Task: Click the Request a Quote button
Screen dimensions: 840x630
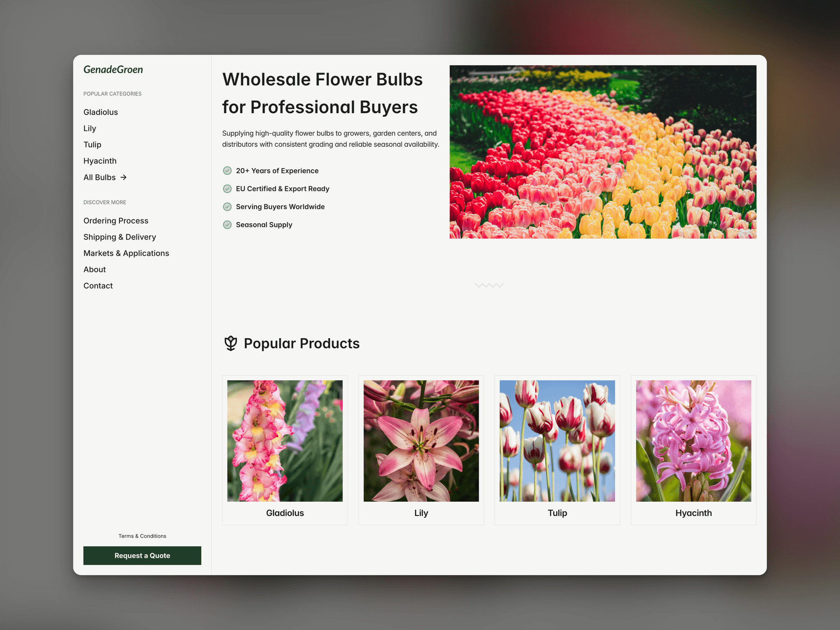Action: pos(142,555)
